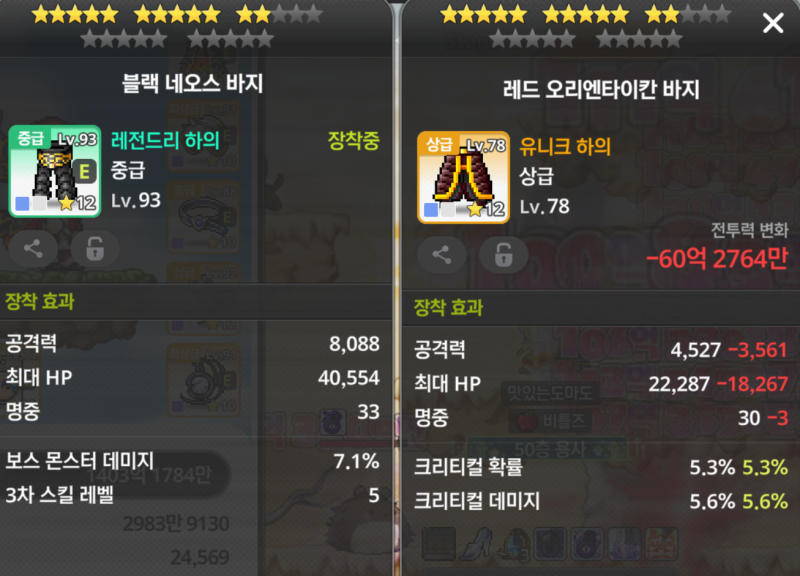800x576 pixels.
Task: Click the left panel star enhancement row
Action: coord(177,26)
